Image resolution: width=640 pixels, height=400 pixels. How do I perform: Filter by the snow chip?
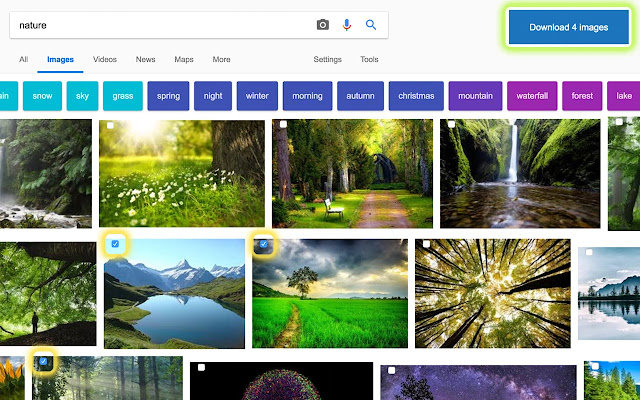pos(42,96)
